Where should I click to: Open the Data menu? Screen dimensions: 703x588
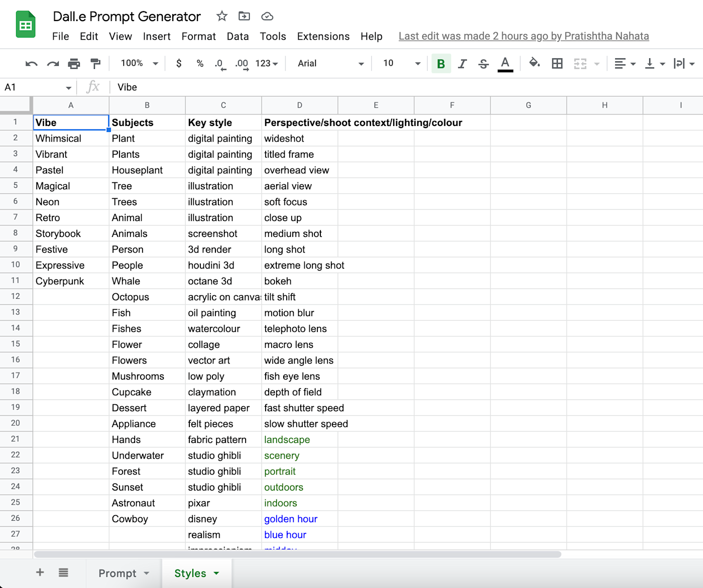(x=238, y=36)
